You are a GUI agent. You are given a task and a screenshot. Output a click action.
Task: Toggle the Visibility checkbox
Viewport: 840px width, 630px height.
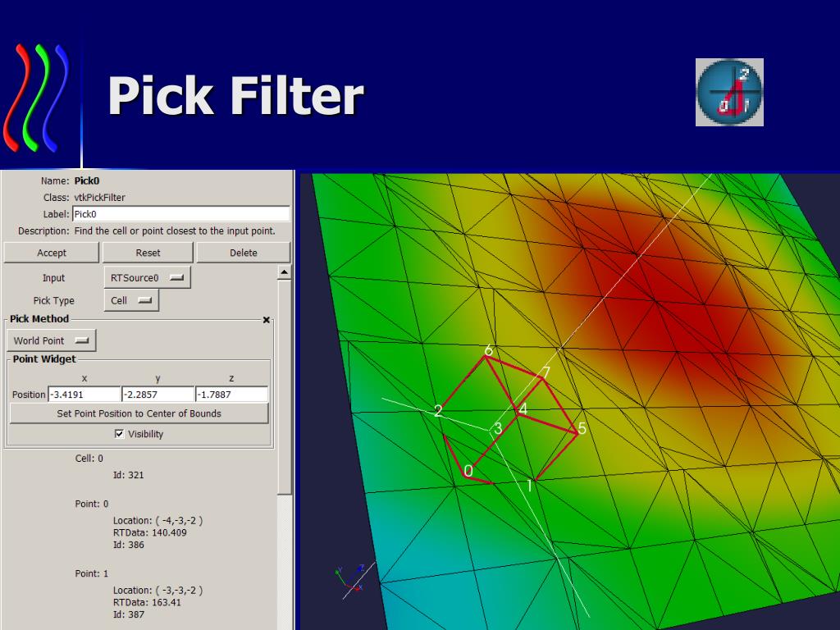click(120, 433)
